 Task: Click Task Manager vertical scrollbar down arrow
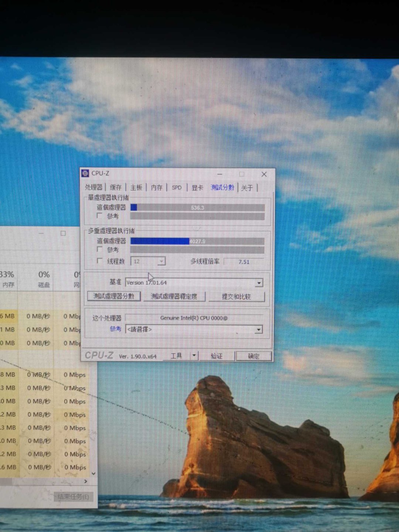(x=93, y=473)
